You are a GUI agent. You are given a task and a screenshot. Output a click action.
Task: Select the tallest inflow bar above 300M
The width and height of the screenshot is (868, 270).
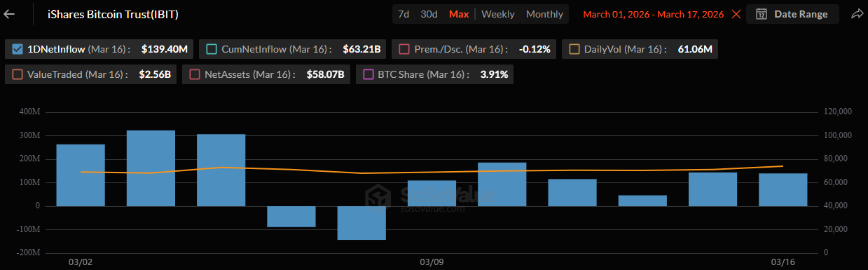click(151, 168)
